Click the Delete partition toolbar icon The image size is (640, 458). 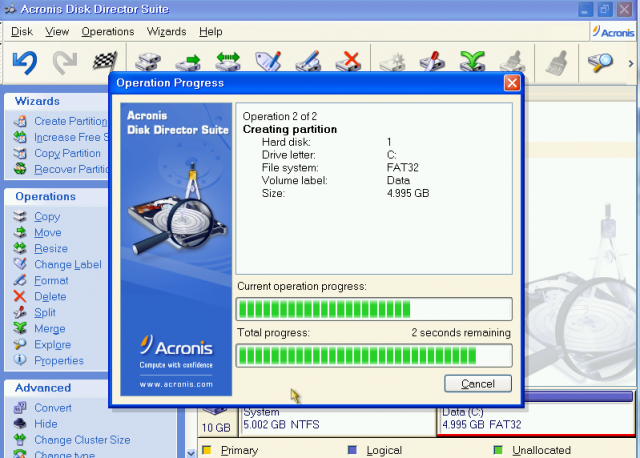(348, 61)
